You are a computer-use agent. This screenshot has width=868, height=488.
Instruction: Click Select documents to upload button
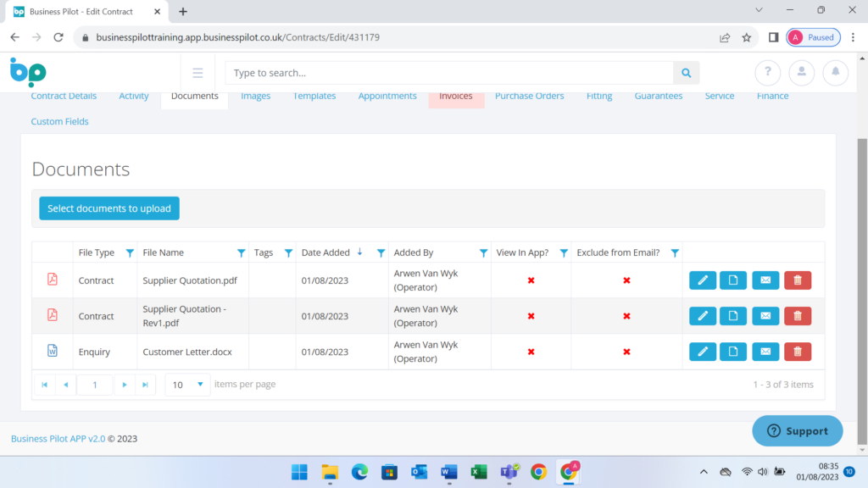pyautogui.click(x=109, y=208)
